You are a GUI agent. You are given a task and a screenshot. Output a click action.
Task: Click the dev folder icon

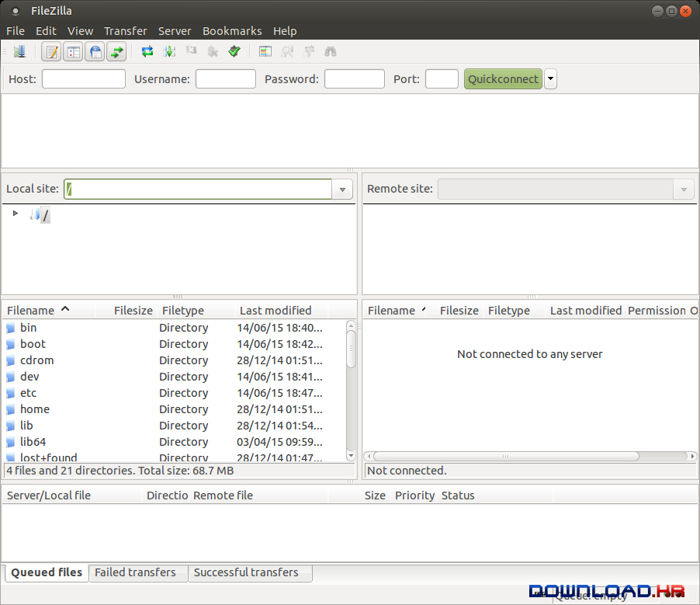[x=11, y=377]
